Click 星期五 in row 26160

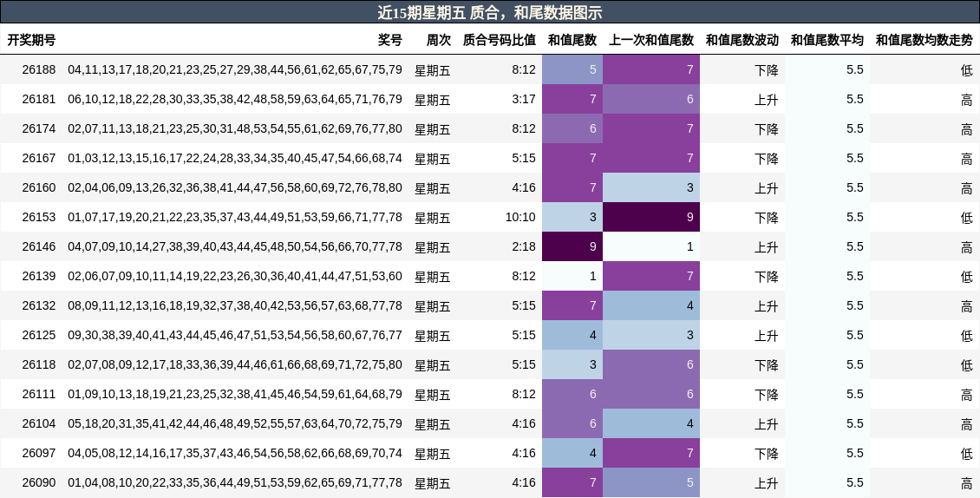[x=433, y=188]
